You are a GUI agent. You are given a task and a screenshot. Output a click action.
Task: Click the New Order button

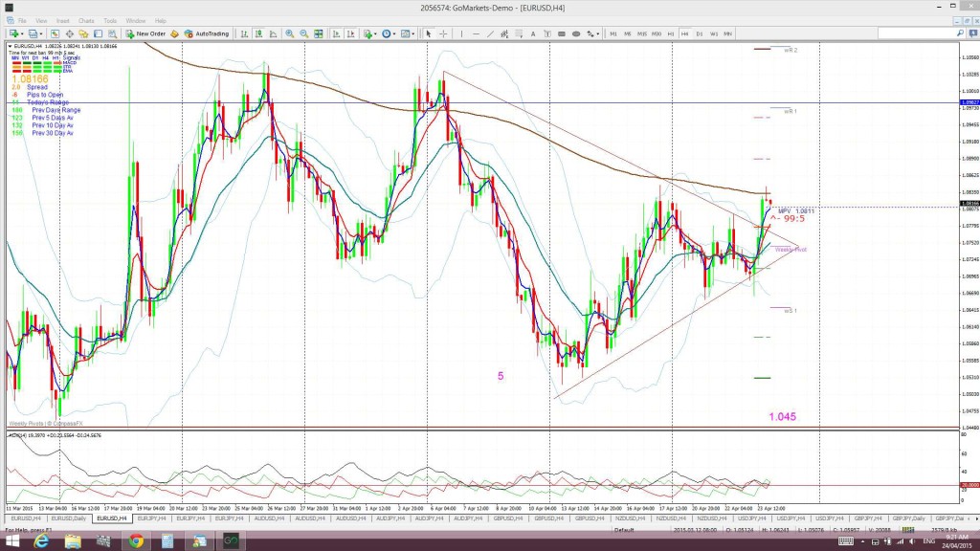pos(145,33)
